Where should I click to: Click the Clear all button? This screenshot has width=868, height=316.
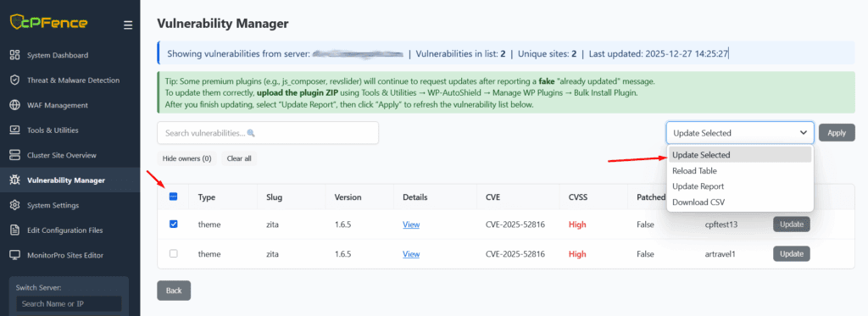click(239, 158)
